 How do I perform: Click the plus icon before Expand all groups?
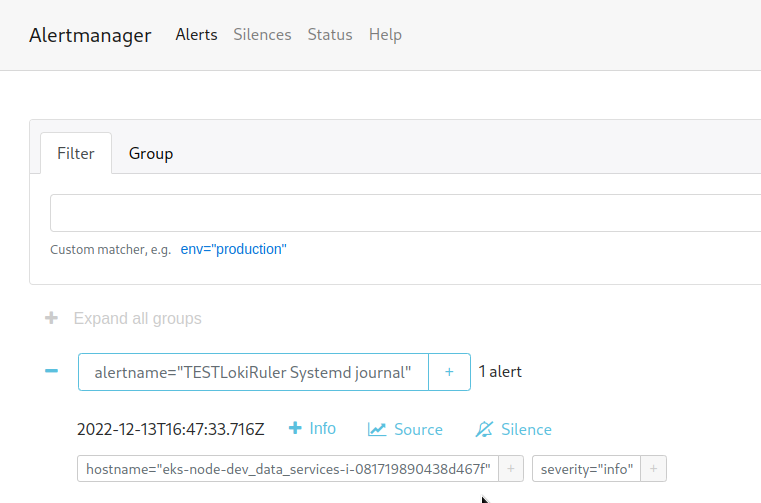[51, 318]
